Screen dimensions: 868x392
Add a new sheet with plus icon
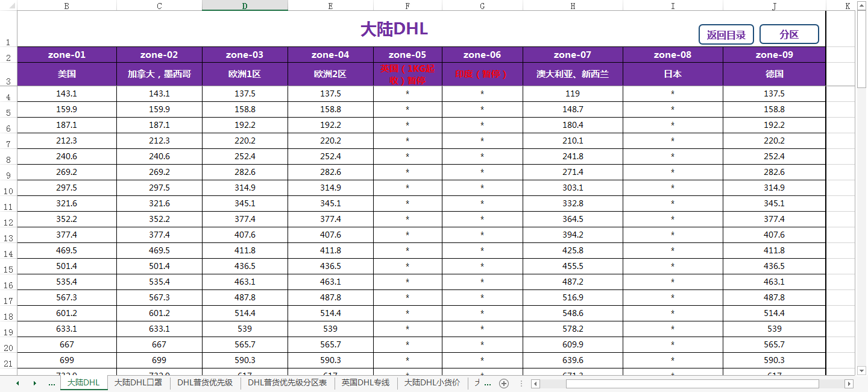pos(504,384)
